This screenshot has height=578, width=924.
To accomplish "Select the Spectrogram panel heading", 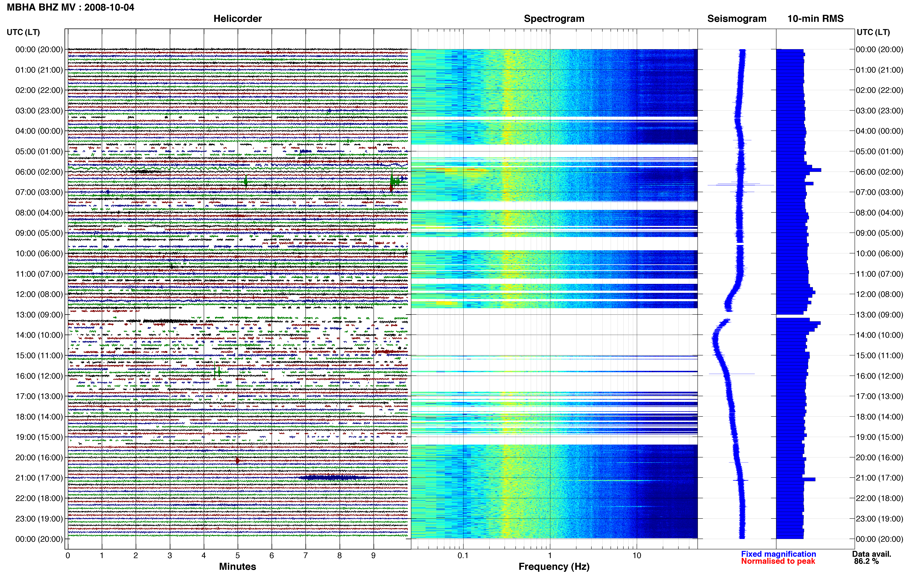I will [554, 19].
